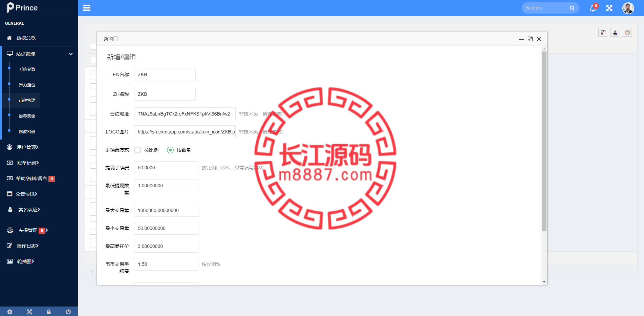
Task: Click the balance scale icon beside 充提管理
Action: click(10, 230)
